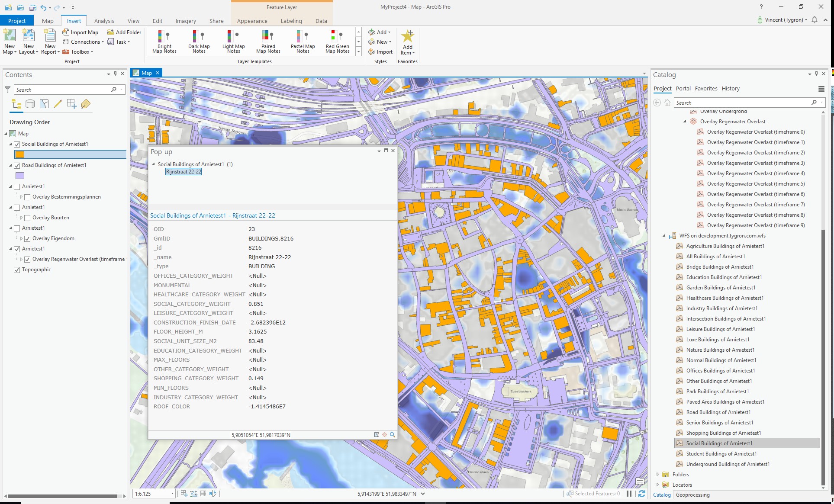Open the Catalog pane menu hamburger icon
Image resolution: width=834 pixels, height=504 pixels.
821,89
